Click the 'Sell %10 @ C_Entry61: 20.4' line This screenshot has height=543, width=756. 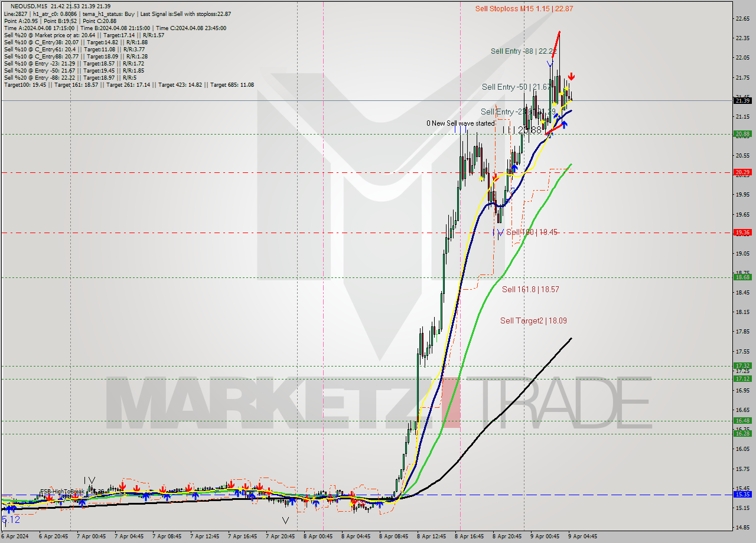click(x=74, y=49)
